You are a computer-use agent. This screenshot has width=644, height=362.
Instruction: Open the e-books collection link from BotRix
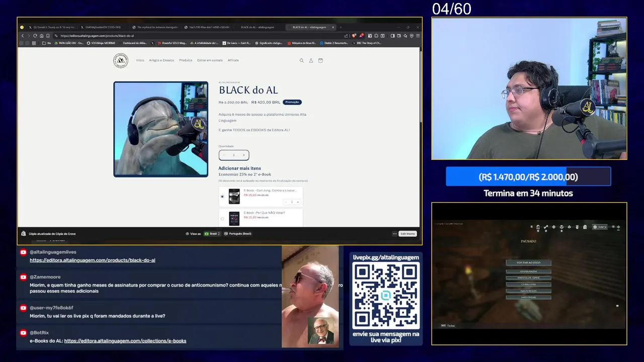[125, 341]
